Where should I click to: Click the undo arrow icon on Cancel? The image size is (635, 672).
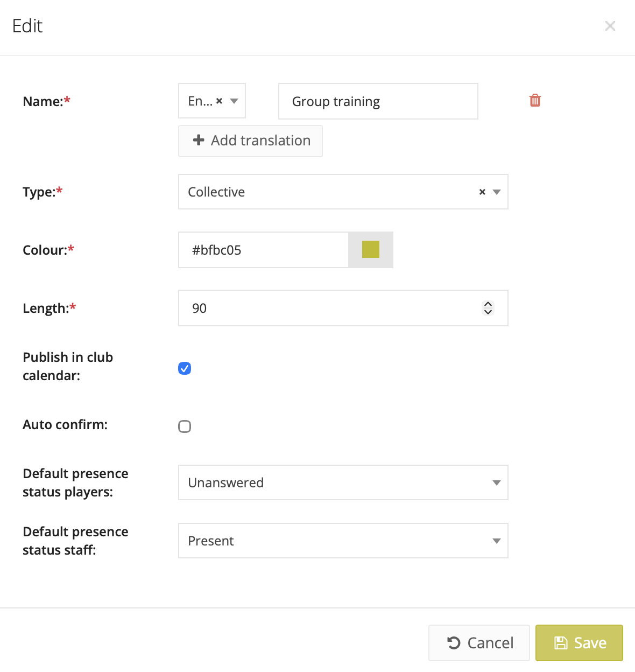pos(454,643)
